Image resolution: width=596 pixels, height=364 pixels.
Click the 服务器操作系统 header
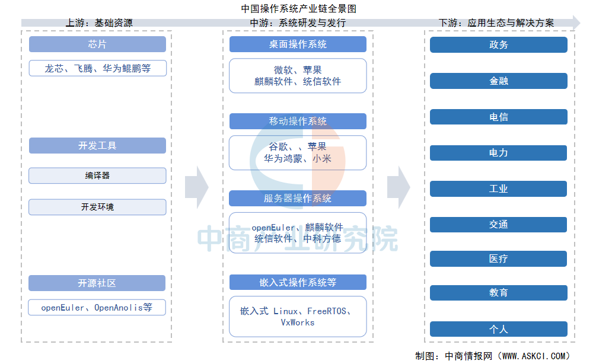point(298,199)
